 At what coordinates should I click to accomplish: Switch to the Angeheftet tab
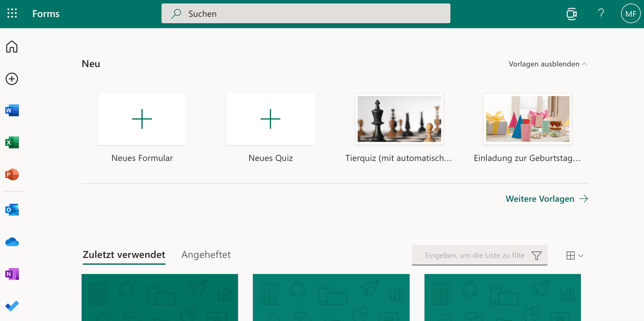click(206, 255)
